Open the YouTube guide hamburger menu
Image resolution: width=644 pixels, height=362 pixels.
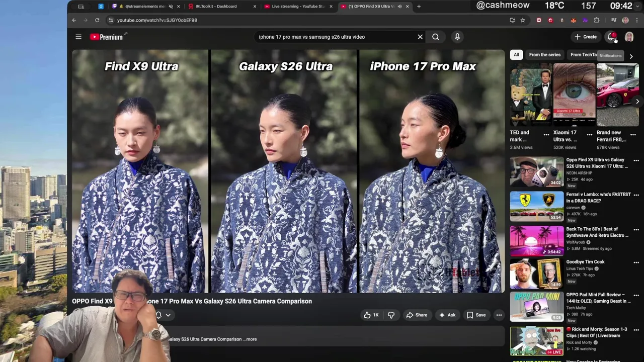tap(78, 37)
